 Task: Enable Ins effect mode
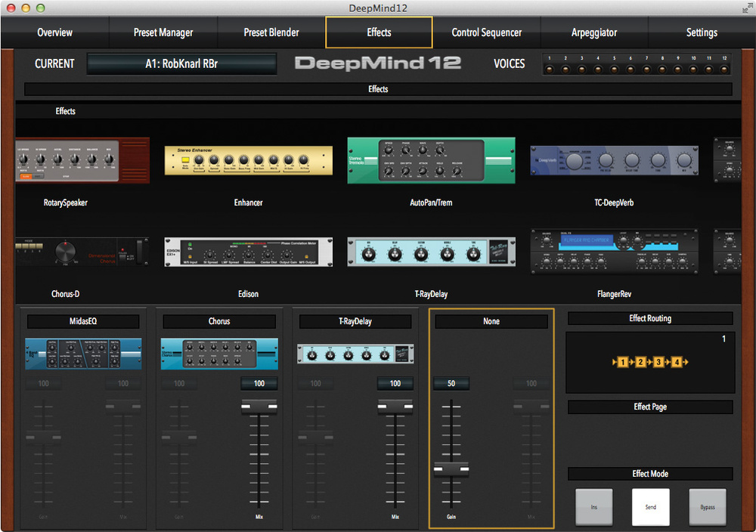[593, 506]
